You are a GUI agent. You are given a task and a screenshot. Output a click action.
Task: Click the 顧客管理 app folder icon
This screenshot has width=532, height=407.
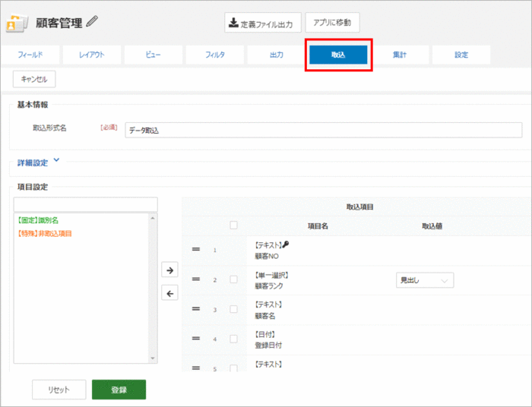16,23
